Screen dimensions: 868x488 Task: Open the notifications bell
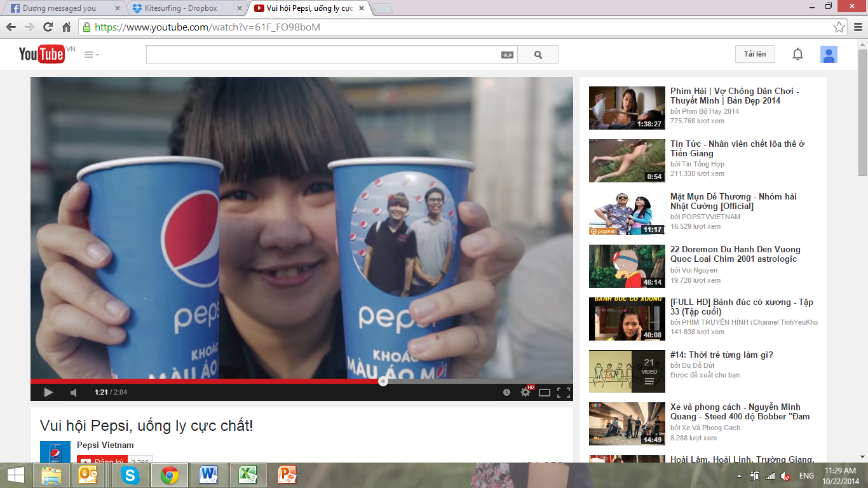pyautogui.click(x=797, y=55)
